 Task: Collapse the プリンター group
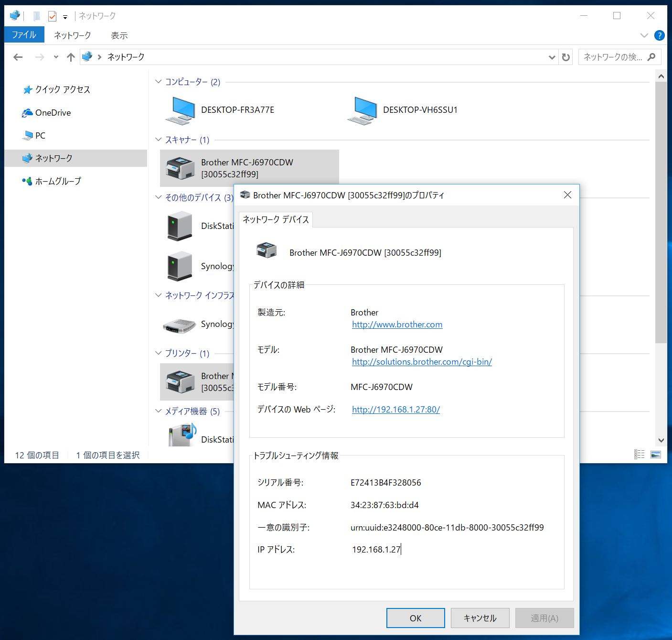tap(159, 353)
